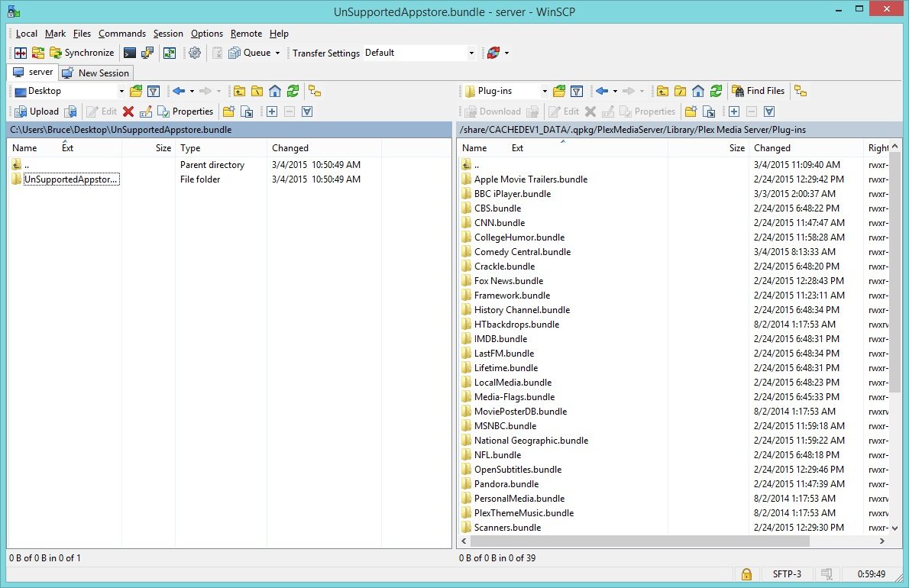Click the Upload button
This screenshot has height=588, width=909.
37,111
